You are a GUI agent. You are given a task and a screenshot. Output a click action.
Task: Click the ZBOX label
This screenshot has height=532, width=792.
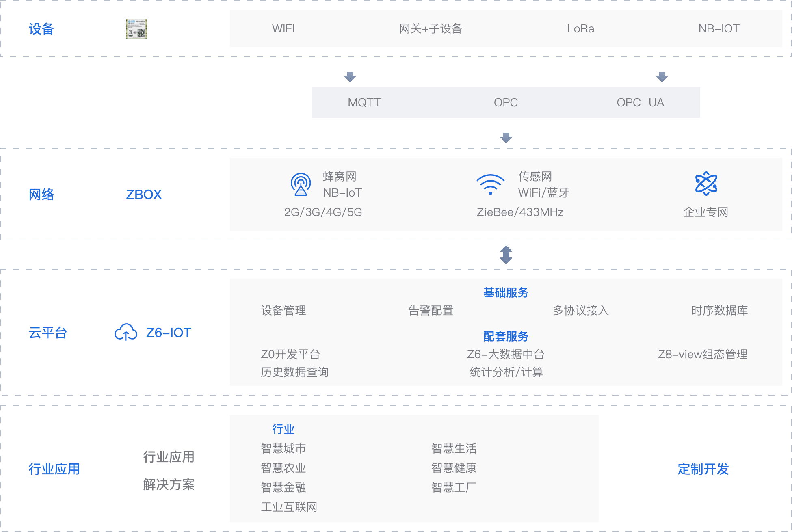(144, 195)
